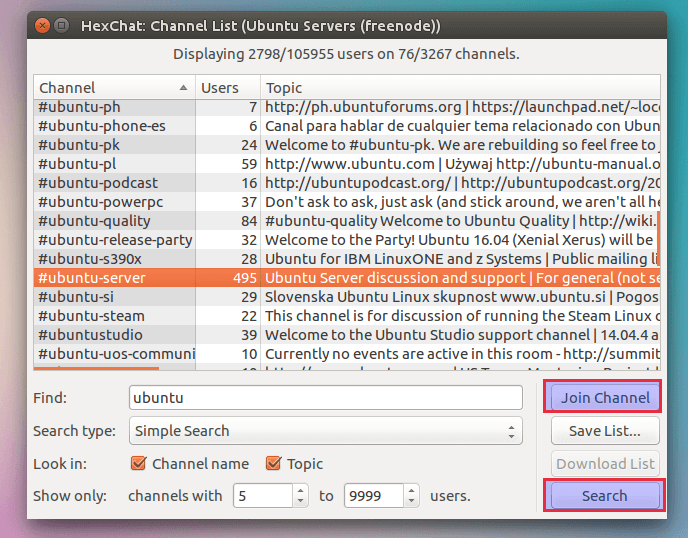The width and height of the screenshot is (688, 538).
Task: Click the Save List button
Action: 604,431
